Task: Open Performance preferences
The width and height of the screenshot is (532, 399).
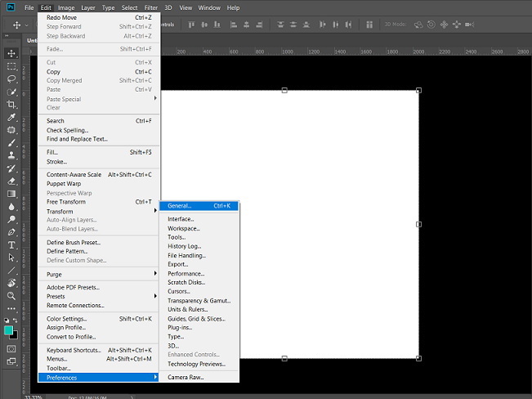Action: tap(186, 274)
